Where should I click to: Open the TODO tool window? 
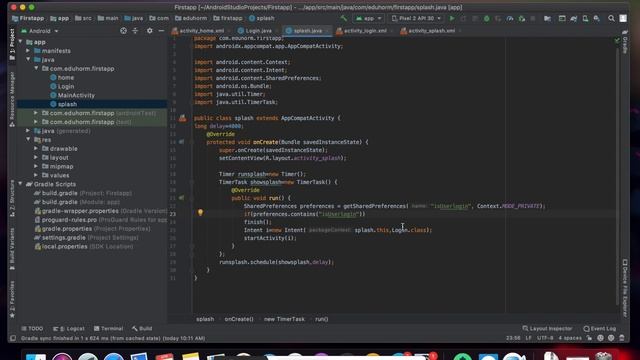coord(32,329)
